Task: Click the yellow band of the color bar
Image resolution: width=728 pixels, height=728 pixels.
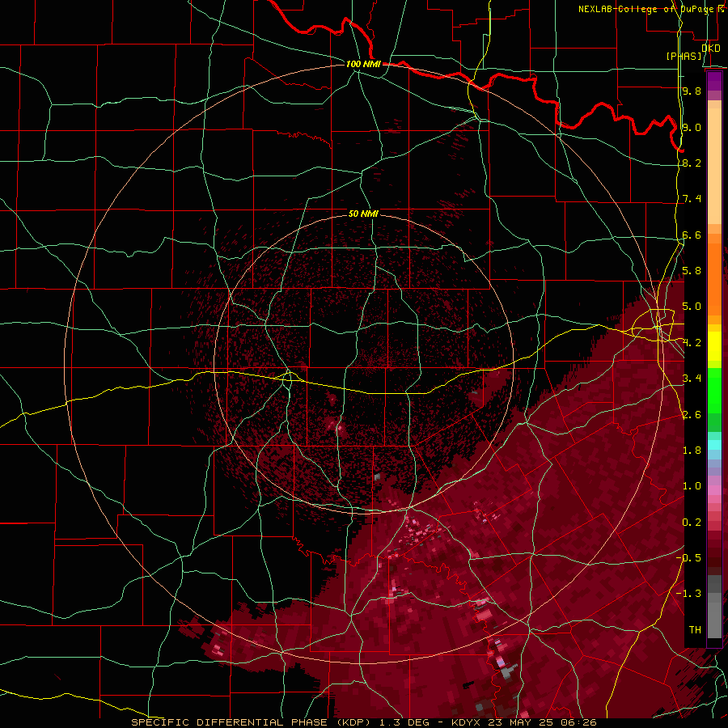Action: coord(714,346)
